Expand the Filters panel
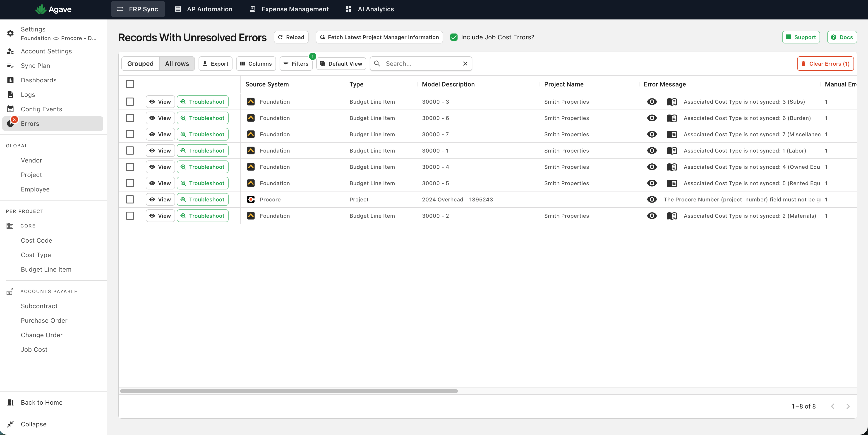The image size is (868, 435). (x=296, y=64)
